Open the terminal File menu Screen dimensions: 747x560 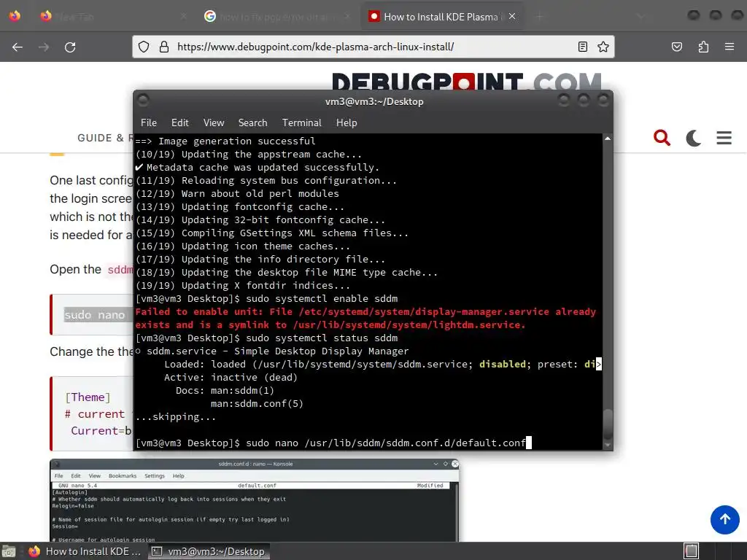coord(149,122)
